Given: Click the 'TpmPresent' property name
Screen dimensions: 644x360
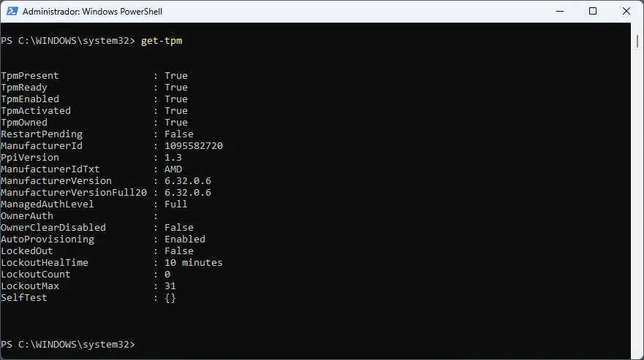Looking at the screenshot, I should point(30,76).
